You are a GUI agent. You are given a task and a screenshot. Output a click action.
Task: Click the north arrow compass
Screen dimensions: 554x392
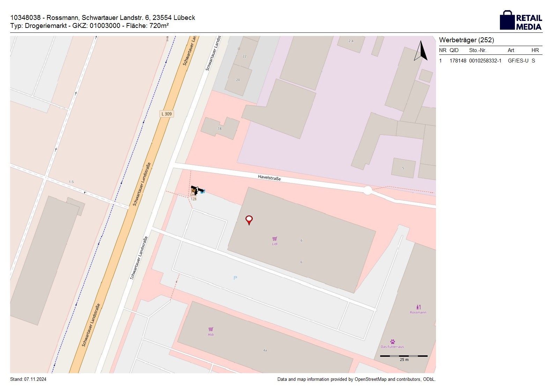421,51
